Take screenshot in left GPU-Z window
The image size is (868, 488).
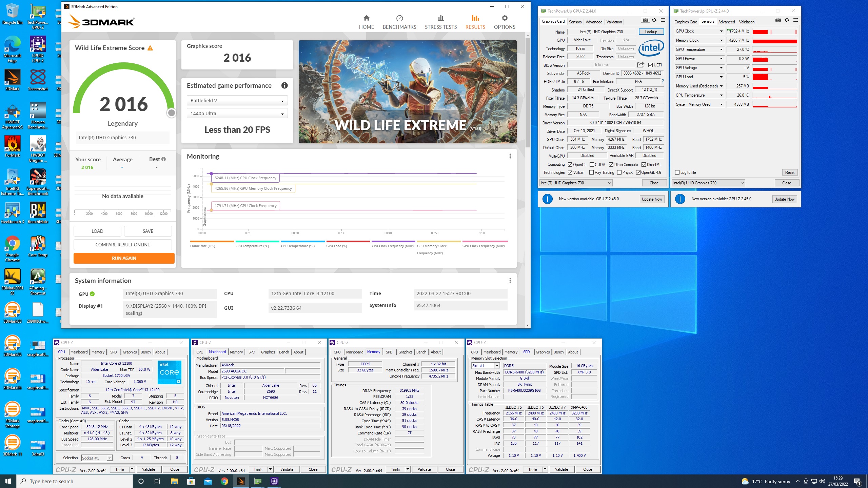tap(646, 20)
